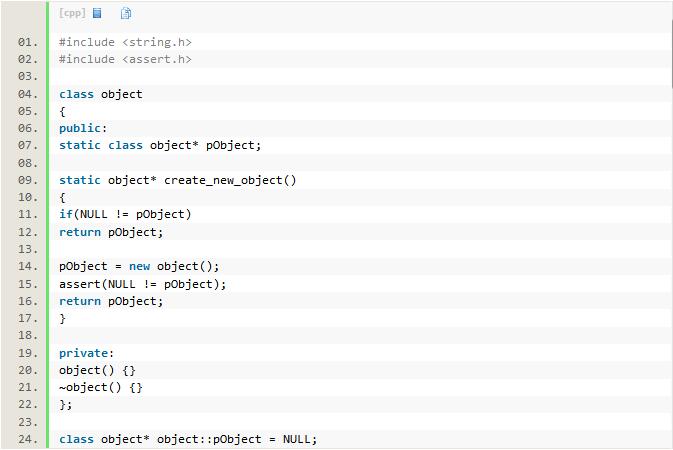Click the view plain icon

point(97,13)
